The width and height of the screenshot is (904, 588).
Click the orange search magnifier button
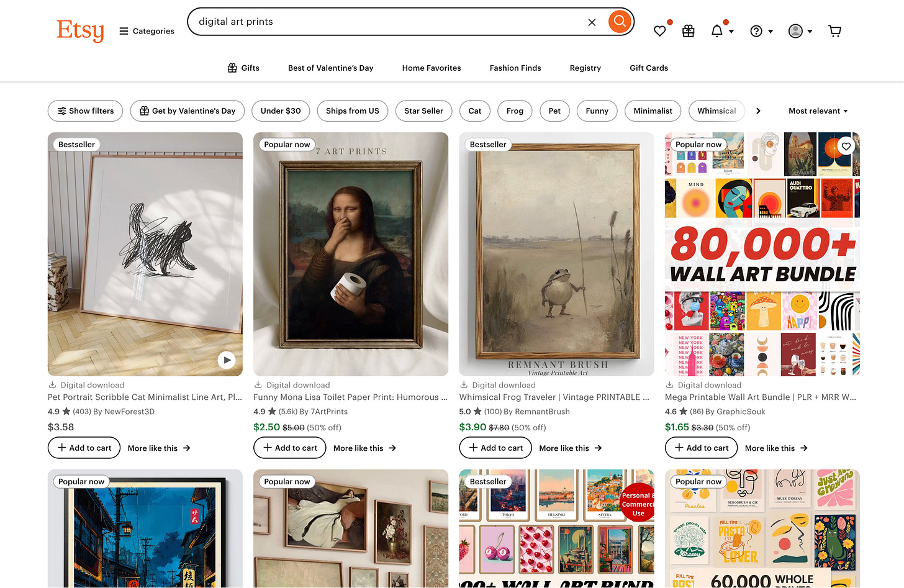coord(619,22)
